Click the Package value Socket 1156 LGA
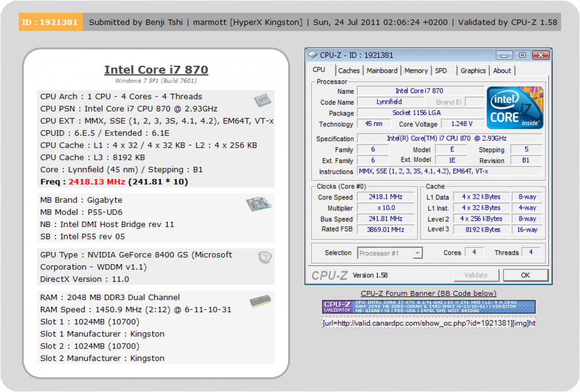Viewport: 580px width, 392px height. pyautogui.click(x=420, y=113)
